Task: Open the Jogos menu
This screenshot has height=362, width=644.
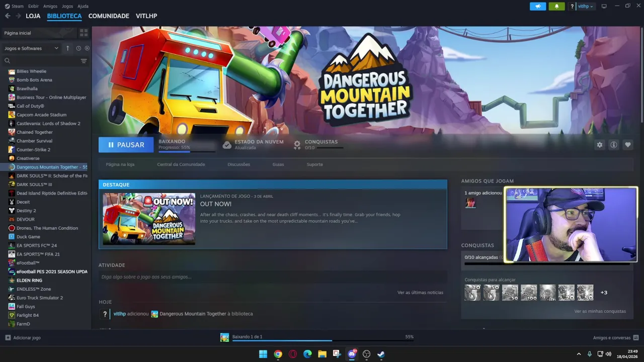Action: click(x=67, y=6)
